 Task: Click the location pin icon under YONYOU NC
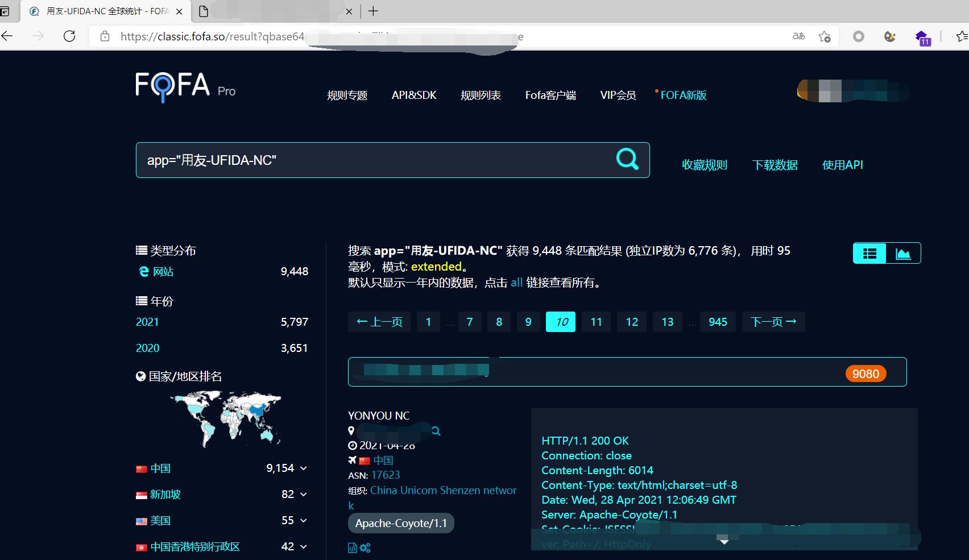[x=351, y=431]
